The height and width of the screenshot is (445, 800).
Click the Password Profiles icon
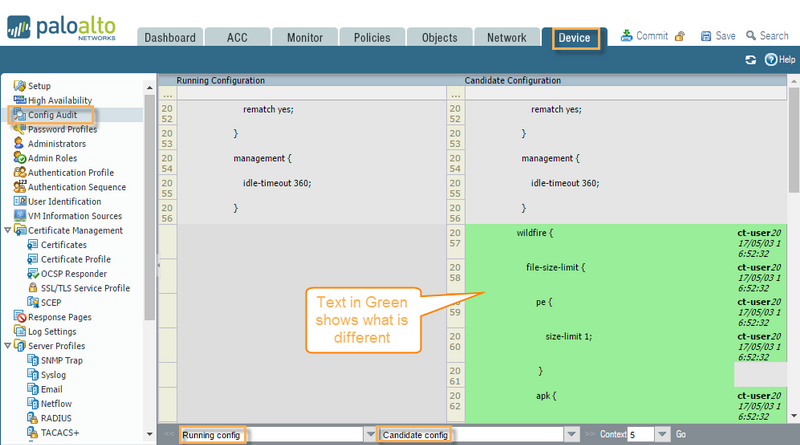click(x=19, y=129)
